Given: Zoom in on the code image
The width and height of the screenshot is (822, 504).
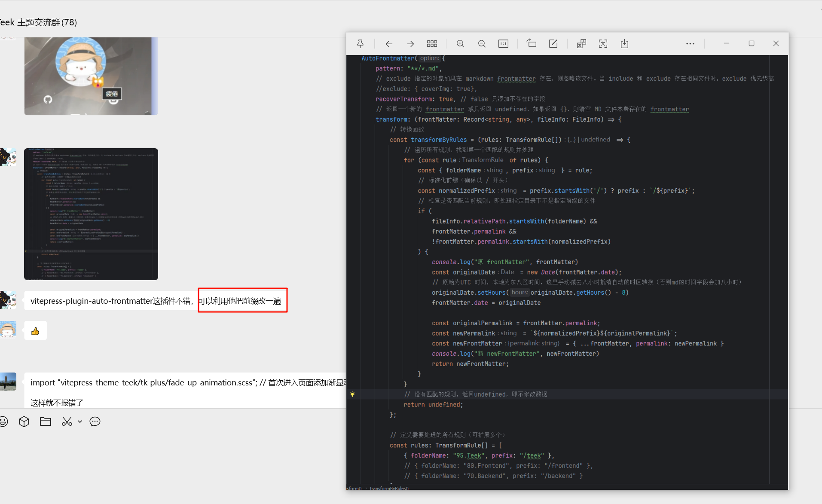Looking at the screenshot, I should pyautogui.click(x=460, y=43).
